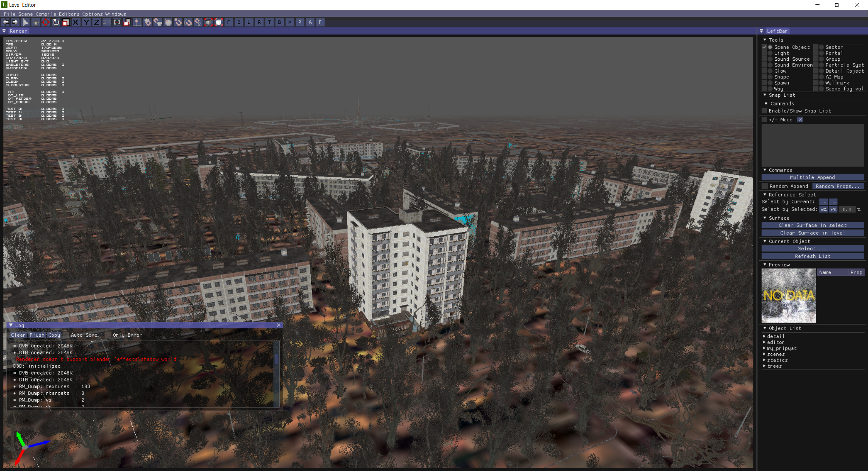Select the AI Map tool radio button
Viewport: 868px width, 471px height.
pyautogui.click(x=822, y=77)
